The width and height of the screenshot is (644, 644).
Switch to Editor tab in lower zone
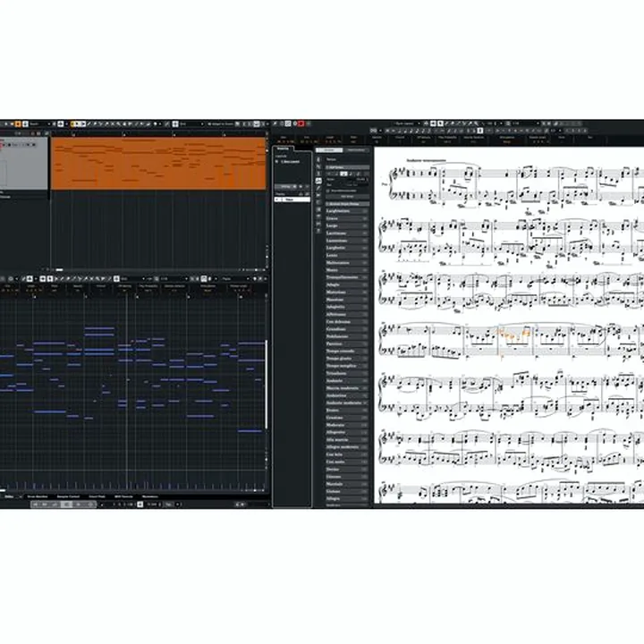(x=9, y=496)
